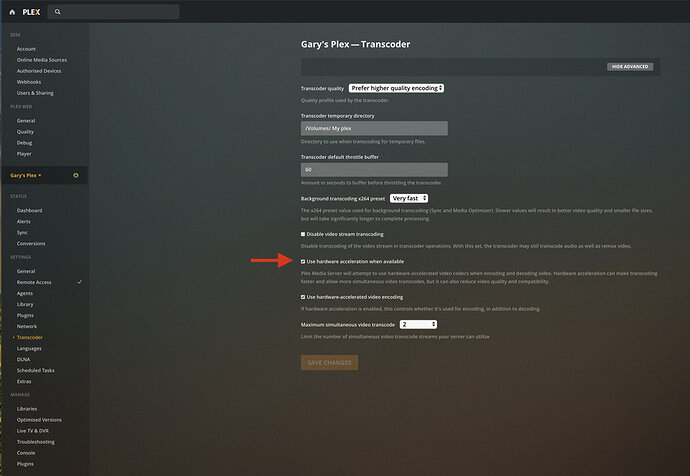Open Scheduled Tasks settings
Image resolution: width=690 pixels, height=476 pixels.
36,370
